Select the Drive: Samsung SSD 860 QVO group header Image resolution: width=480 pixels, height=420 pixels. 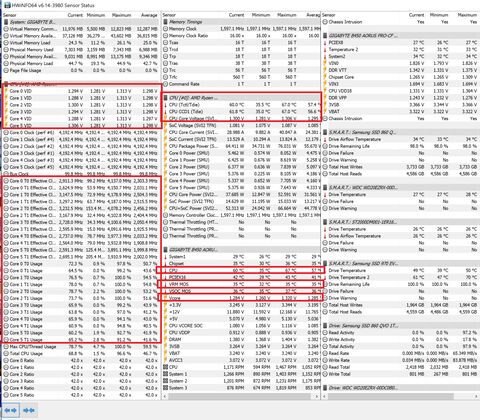[401, 326]
